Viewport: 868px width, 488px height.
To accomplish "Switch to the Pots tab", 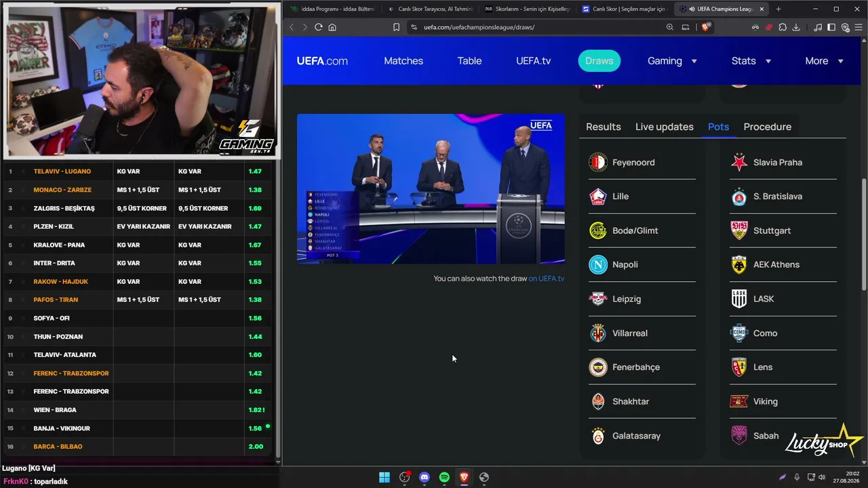I will (718, 127).
